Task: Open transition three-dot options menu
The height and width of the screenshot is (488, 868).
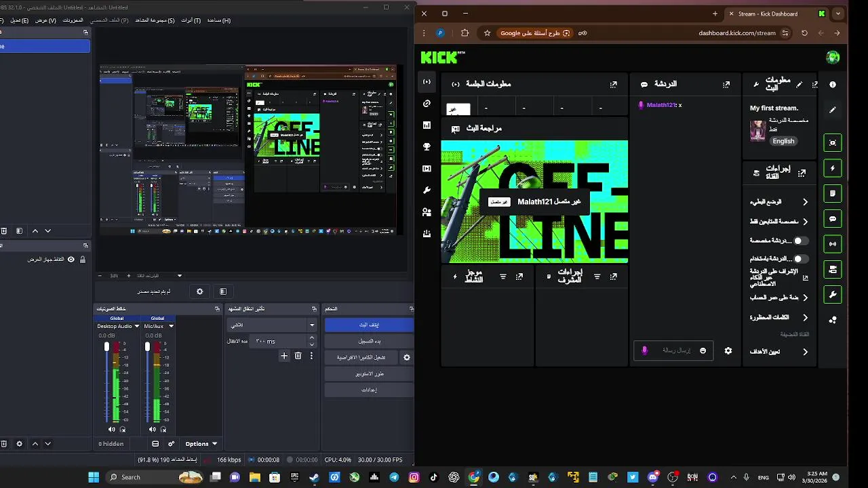Action: 311,356
